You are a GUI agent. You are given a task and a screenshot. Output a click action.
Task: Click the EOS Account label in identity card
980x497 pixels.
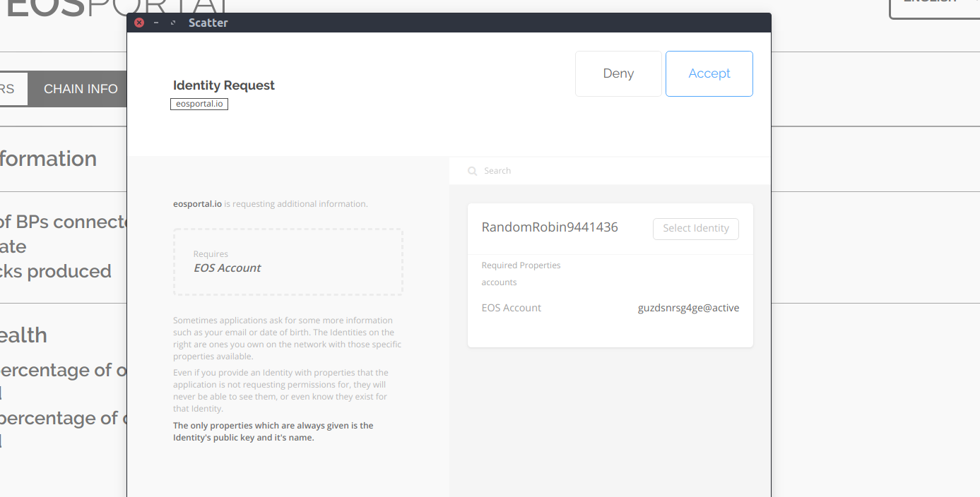(x=512, y=308)
